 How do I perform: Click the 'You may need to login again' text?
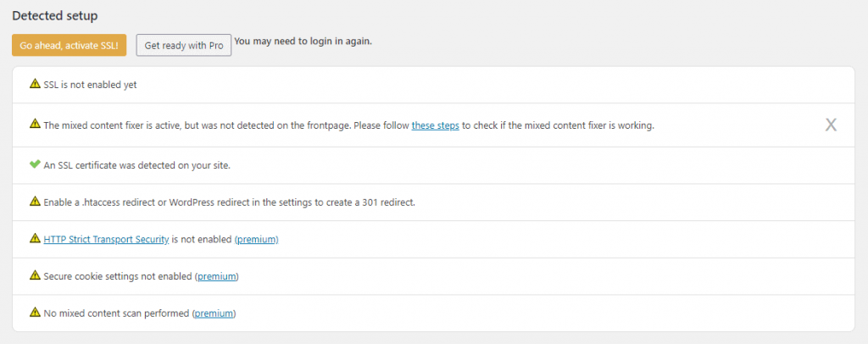[303, 40]
